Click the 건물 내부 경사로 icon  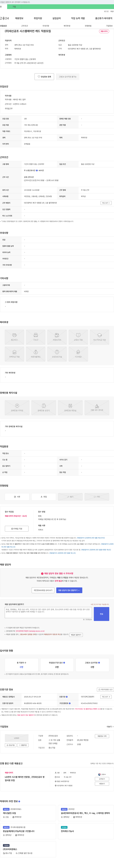pyautogui.click(x=97, y=408)
